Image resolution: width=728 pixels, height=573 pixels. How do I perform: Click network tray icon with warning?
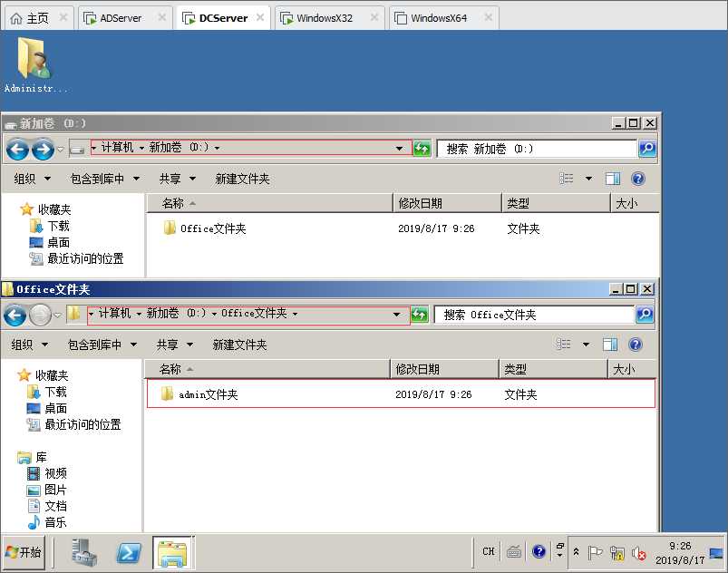pyautogui.click(x=617, y=552)
